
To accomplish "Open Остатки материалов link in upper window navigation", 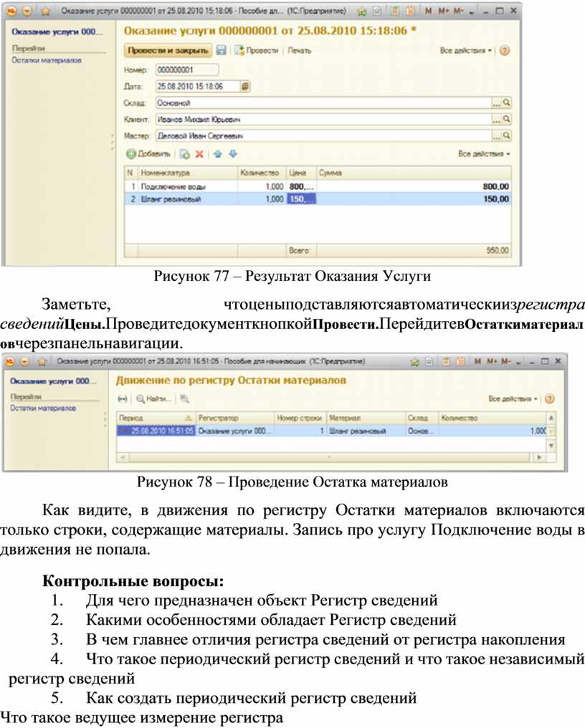I will pyautogui.click(x=47, y=60).
